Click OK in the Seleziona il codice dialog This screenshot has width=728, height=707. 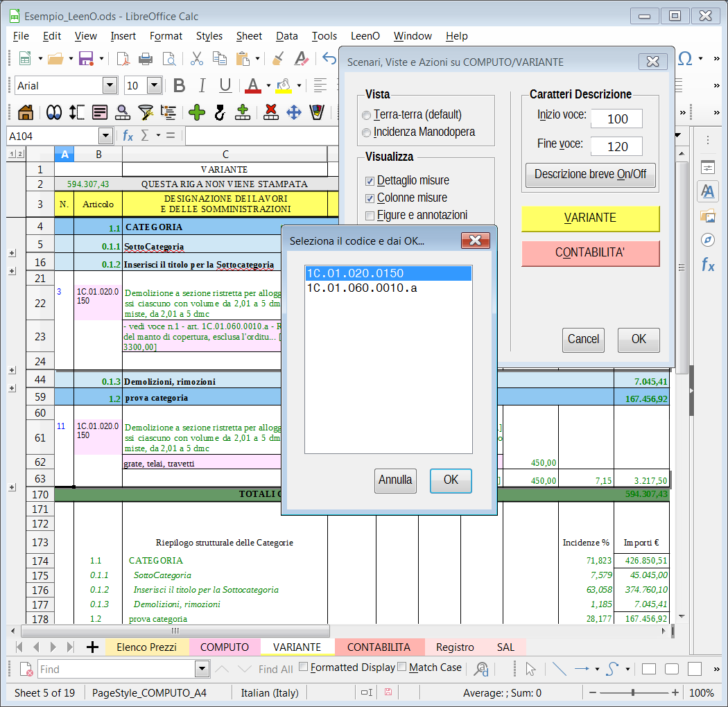451,480
